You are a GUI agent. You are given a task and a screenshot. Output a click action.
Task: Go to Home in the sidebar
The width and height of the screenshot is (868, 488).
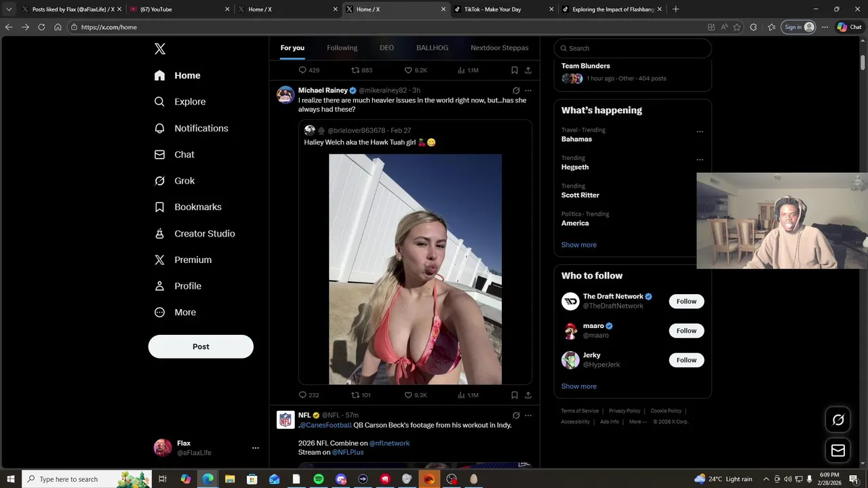(177, 75)
